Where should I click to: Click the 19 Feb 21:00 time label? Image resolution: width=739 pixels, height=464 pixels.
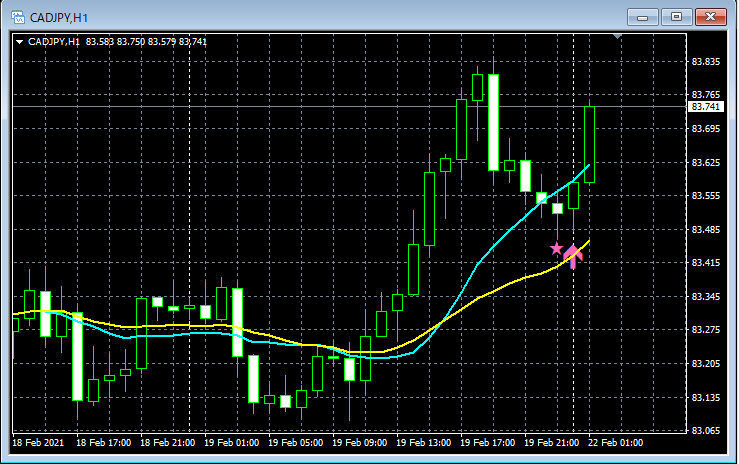pos(552,443)
